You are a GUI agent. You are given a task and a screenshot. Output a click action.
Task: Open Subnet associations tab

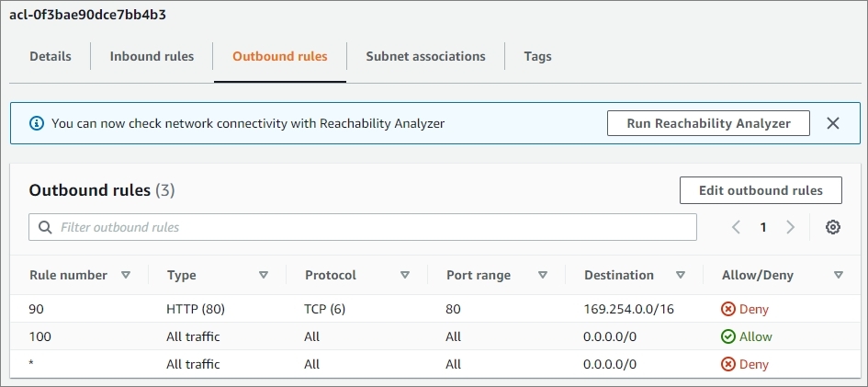[x=425, y=56]
